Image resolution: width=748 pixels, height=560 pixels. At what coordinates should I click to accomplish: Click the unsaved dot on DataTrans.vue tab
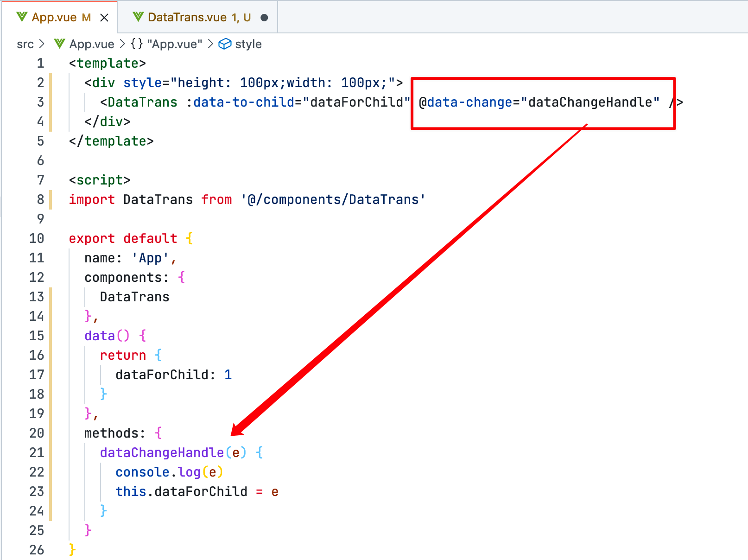pos(264,18)
